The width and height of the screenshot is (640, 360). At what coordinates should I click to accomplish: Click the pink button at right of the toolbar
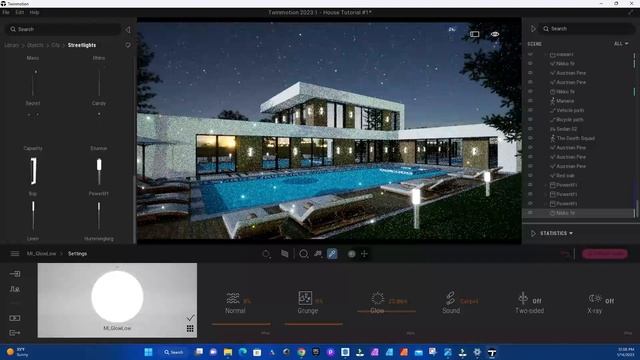pyautogui.click(x=605, y=254)
